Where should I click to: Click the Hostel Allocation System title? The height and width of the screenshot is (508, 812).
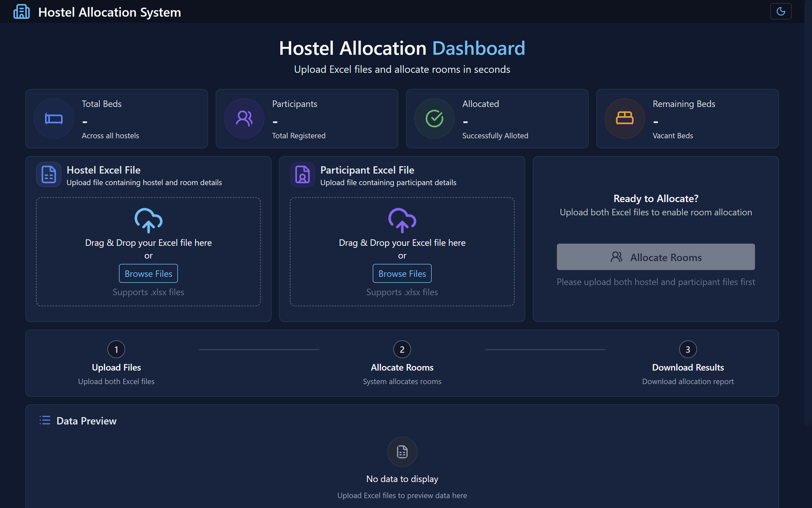(x=109, y=12)
